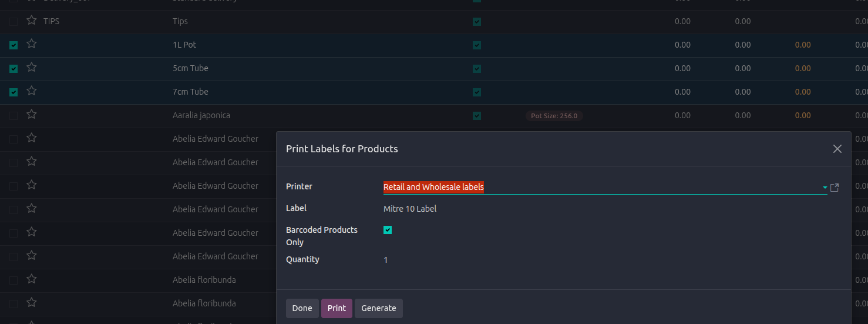The image size is (868, 324).
Task: Click the Print button
Action: click(x=337, y=308)
